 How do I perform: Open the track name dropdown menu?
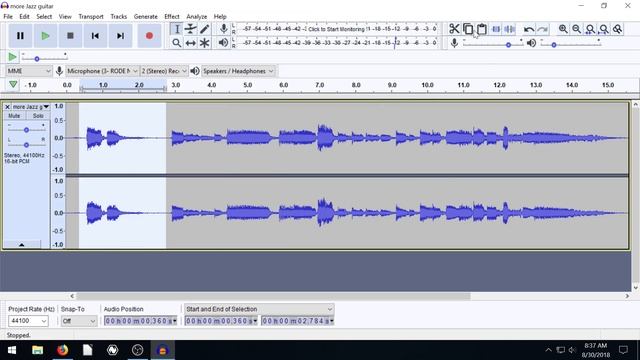point(31,107)
